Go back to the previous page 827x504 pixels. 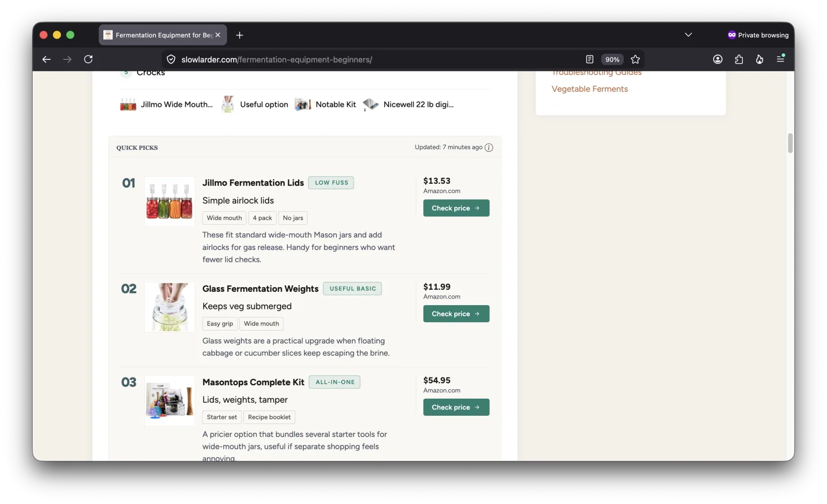47,59
